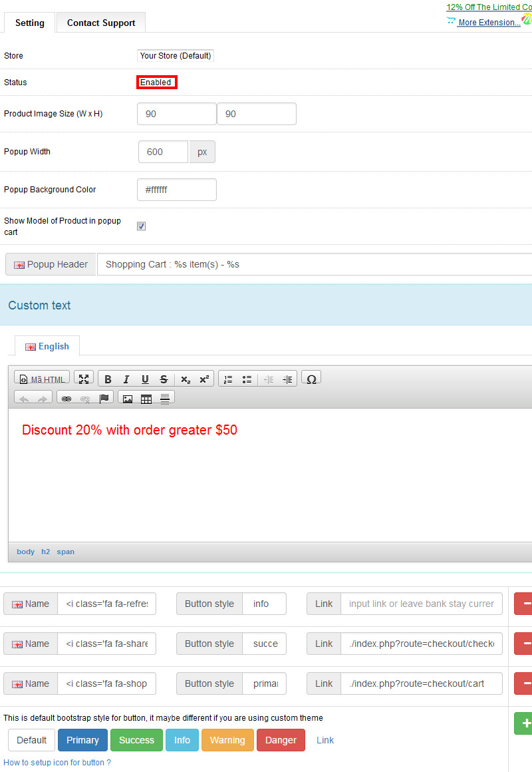Viewport: 532px width, 772px height.
Task: Select the English language tab
Action: [x=47, y=346]
